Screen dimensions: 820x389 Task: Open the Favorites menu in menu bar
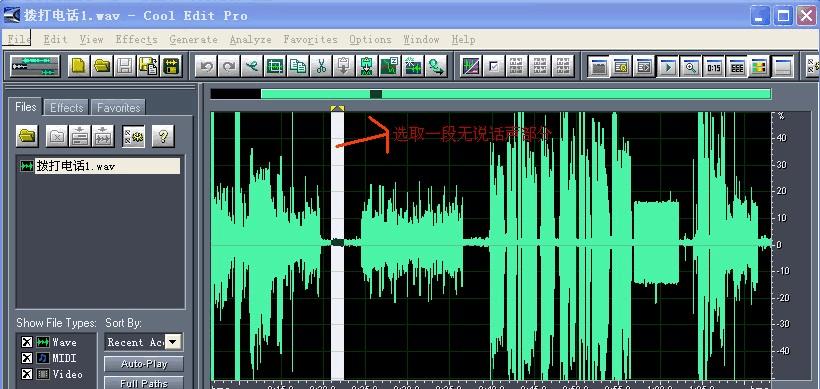point(311,39)
